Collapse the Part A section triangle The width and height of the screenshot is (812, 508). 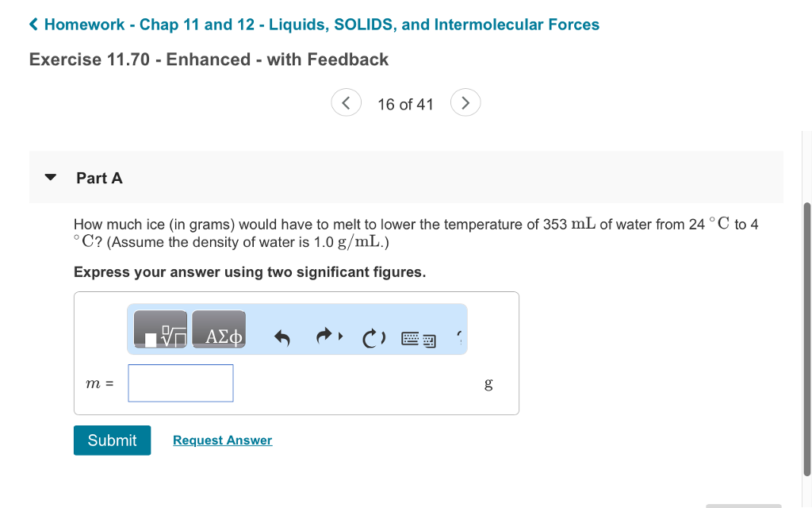pyautogui.click(x=51, y=178)
